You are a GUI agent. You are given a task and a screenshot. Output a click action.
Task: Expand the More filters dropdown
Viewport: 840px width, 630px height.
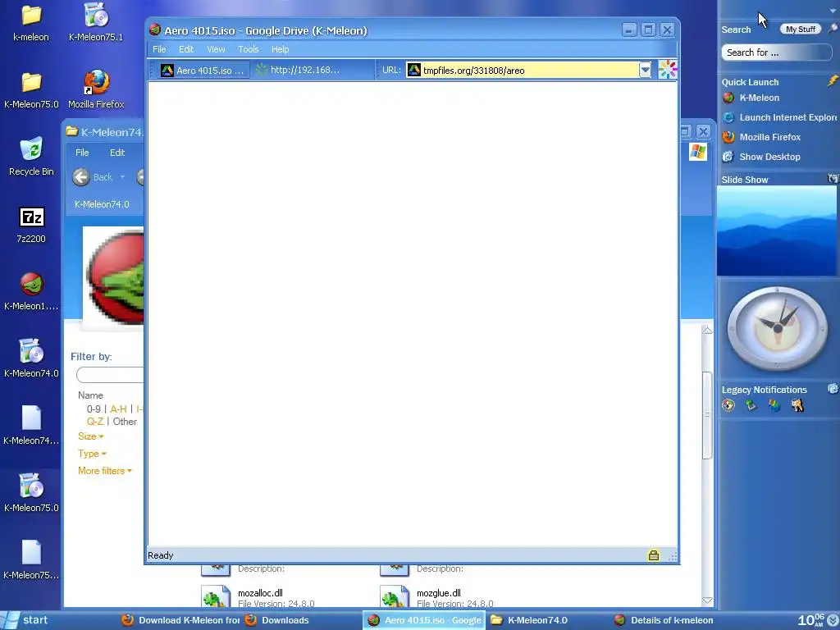tap(104, 471)
